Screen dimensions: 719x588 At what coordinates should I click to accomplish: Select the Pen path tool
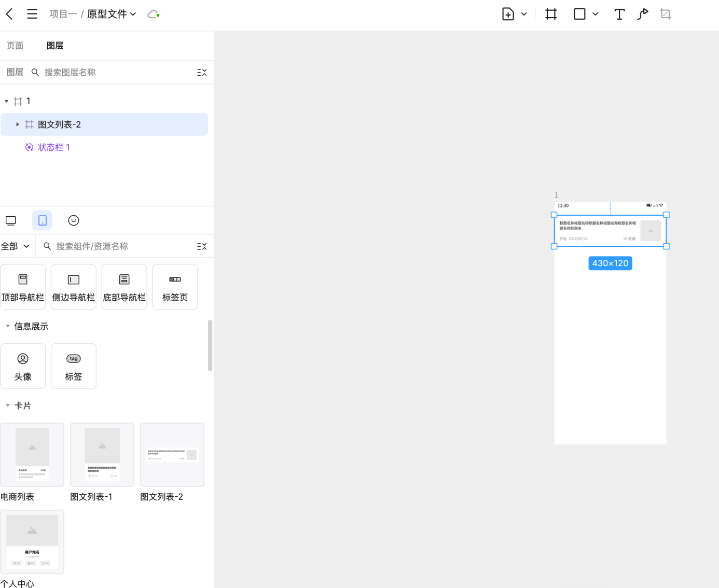pos(643,14)
